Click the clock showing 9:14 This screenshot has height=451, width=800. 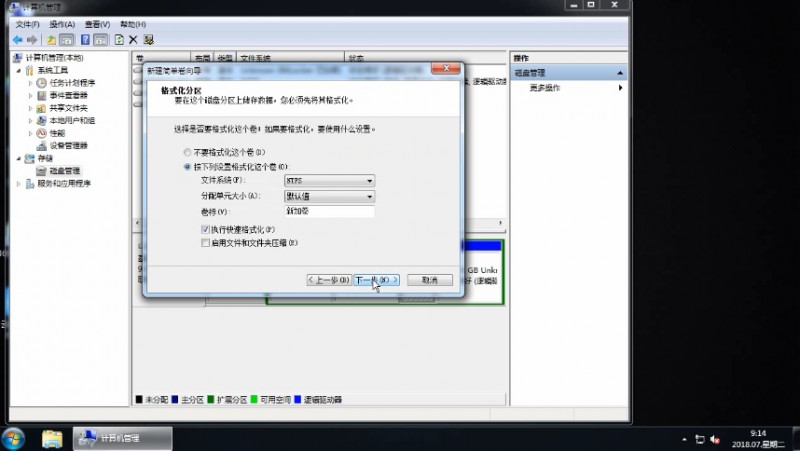point(758,434)
